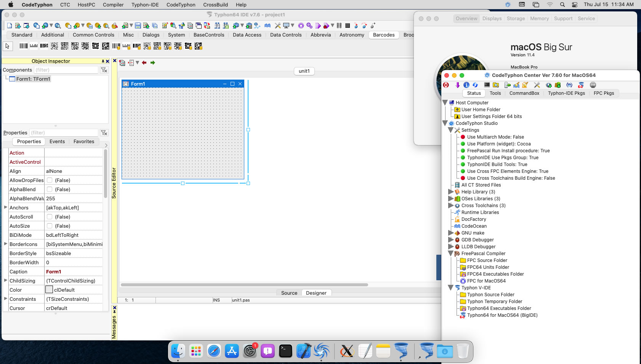Expand the Help Library (3) node
This screenshot has height=364, width=641.
(450, 192)
